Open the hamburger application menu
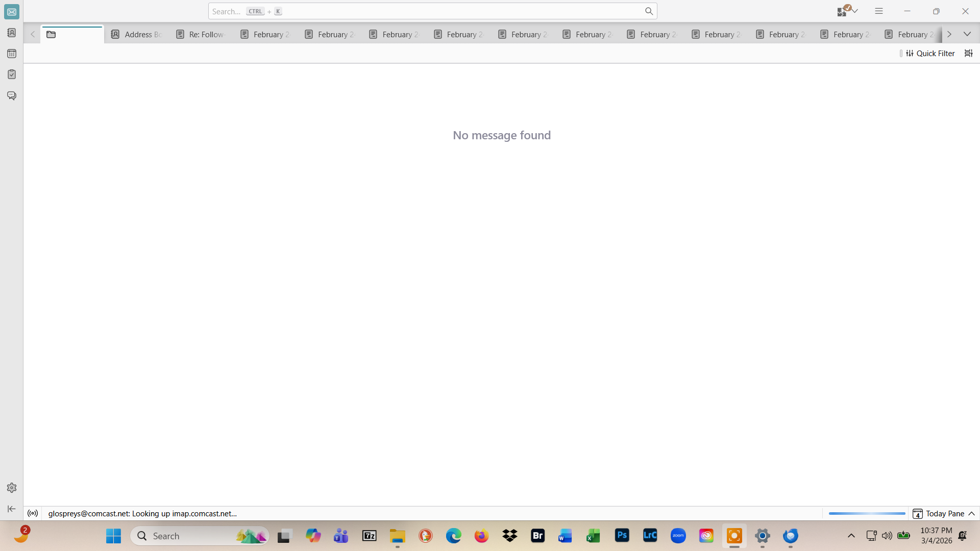The width and height of the screenshot is (980, 551). pyautogui.click(x=878, y=11)
